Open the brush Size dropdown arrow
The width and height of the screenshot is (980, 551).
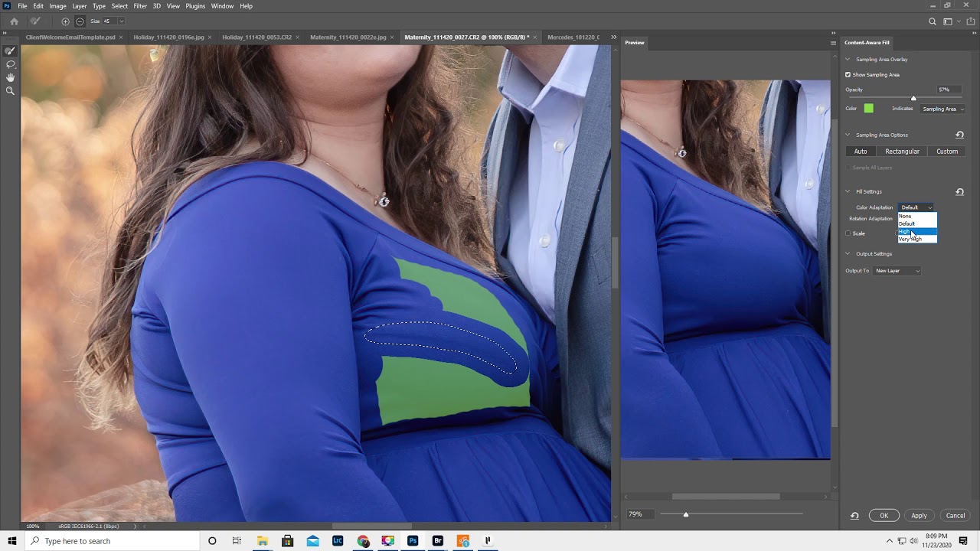point(121,21)
